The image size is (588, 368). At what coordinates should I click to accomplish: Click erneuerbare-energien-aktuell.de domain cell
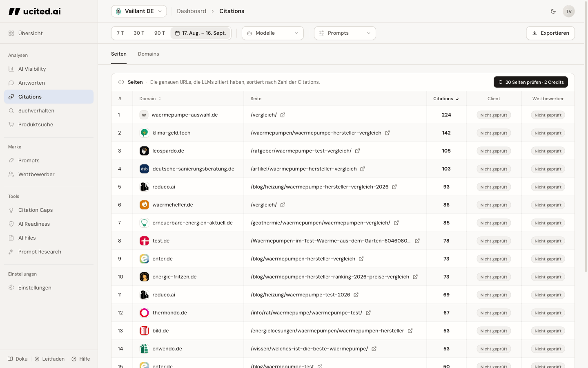point(188,223)
